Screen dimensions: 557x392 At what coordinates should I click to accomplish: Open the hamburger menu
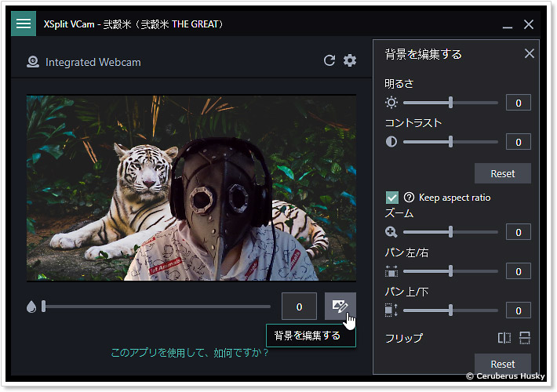click(x=24, y=24)
